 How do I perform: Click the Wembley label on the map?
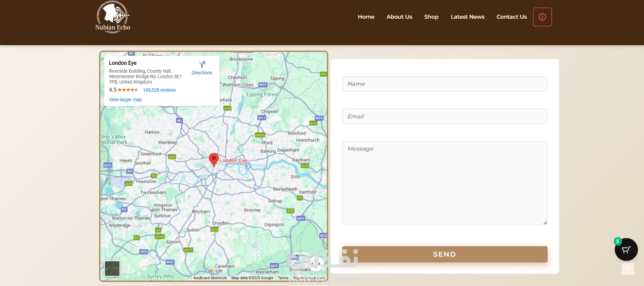coord(167,142)
